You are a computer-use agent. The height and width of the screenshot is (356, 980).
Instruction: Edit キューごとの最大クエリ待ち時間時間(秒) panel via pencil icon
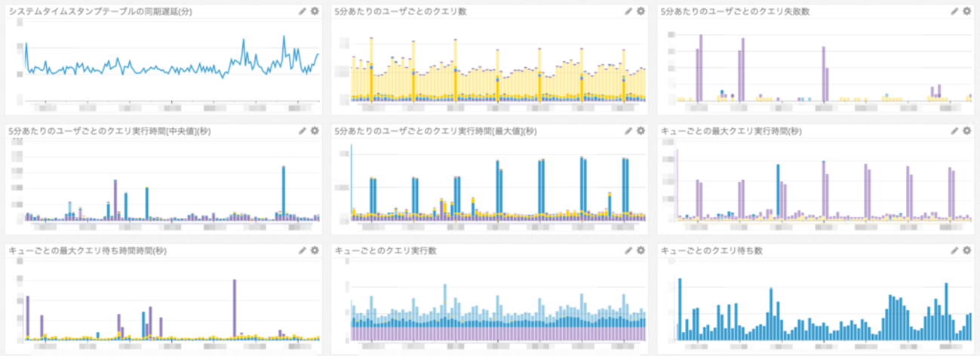coord(302,250)
